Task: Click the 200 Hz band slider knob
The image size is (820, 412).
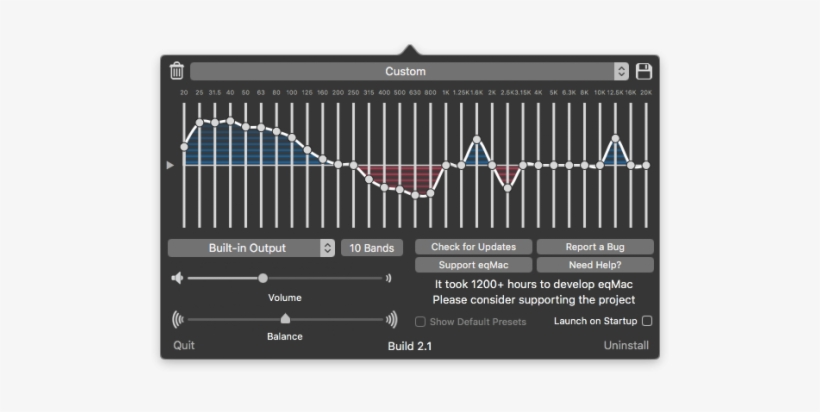Action: pyautogui.click(x=338, y=164)
